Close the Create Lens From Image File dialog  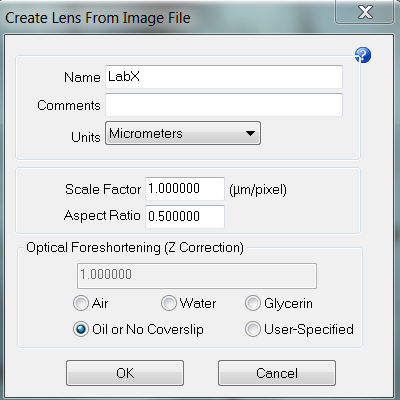coord(365,13)
